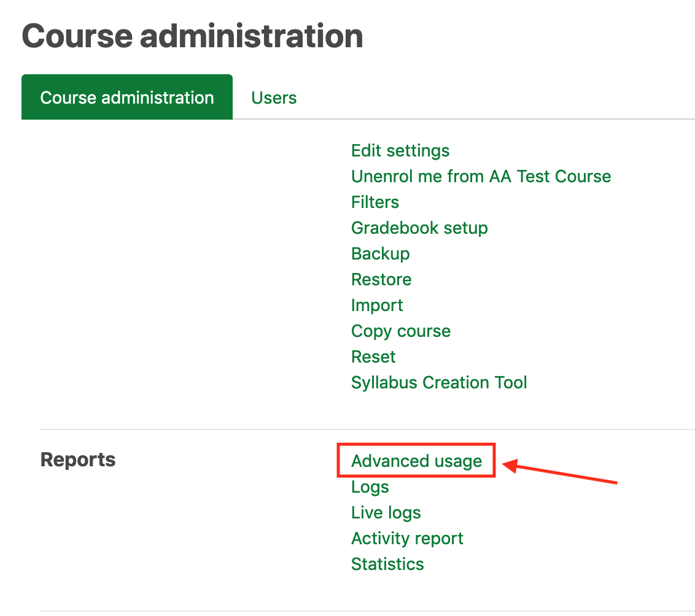The height and width of the screenshot is (616, 695).
Task: Open the Filters link
Action: (375, 202)
